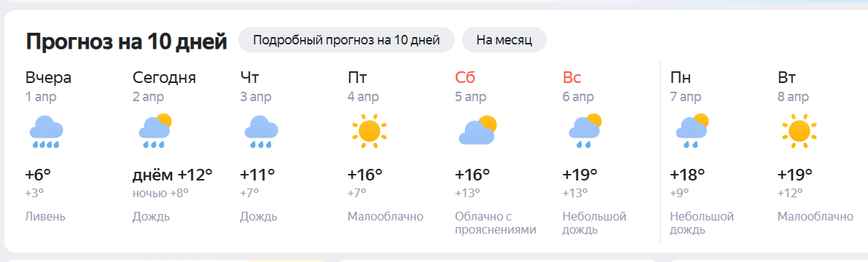Image resolution: width=868 pixels, height=262 pixels.
Task: Click Saturday partly cloudy weather icon
Action: coord(477,130)
